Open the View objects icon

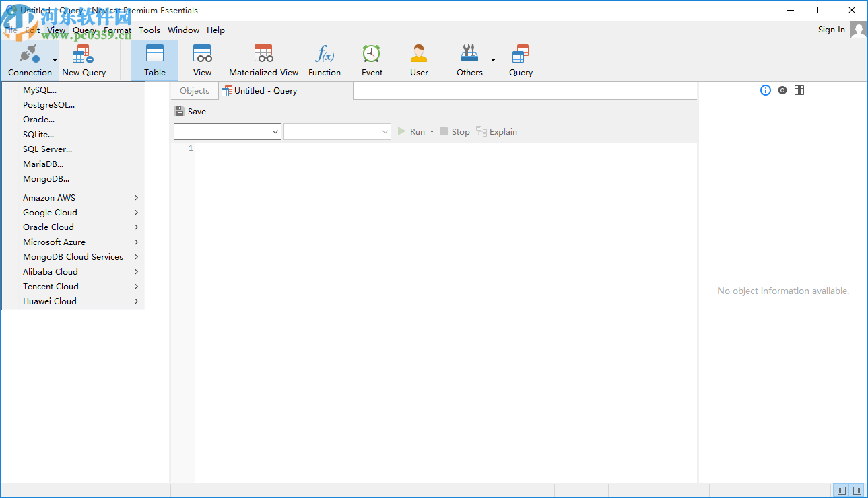point(202,54)
